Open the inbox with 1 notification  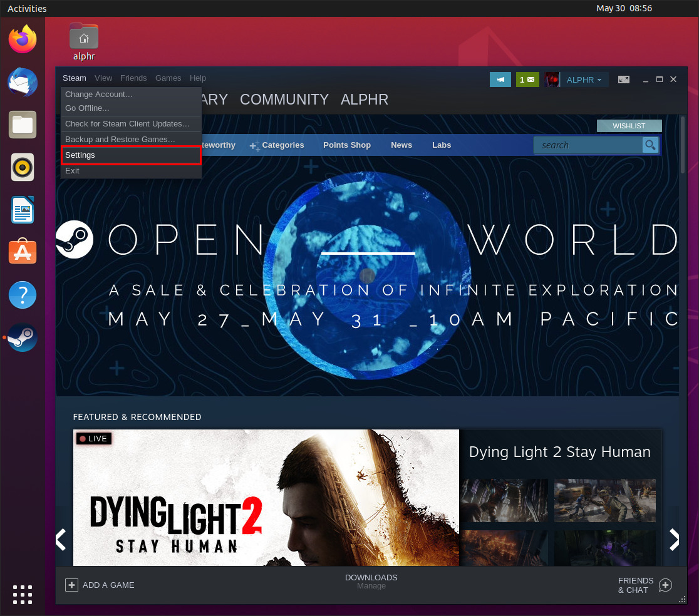527,80
